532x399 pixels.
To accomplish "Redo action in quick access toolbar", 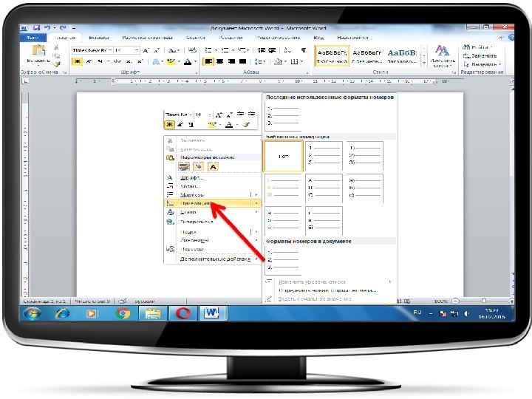I will click(x=62, y=28).
